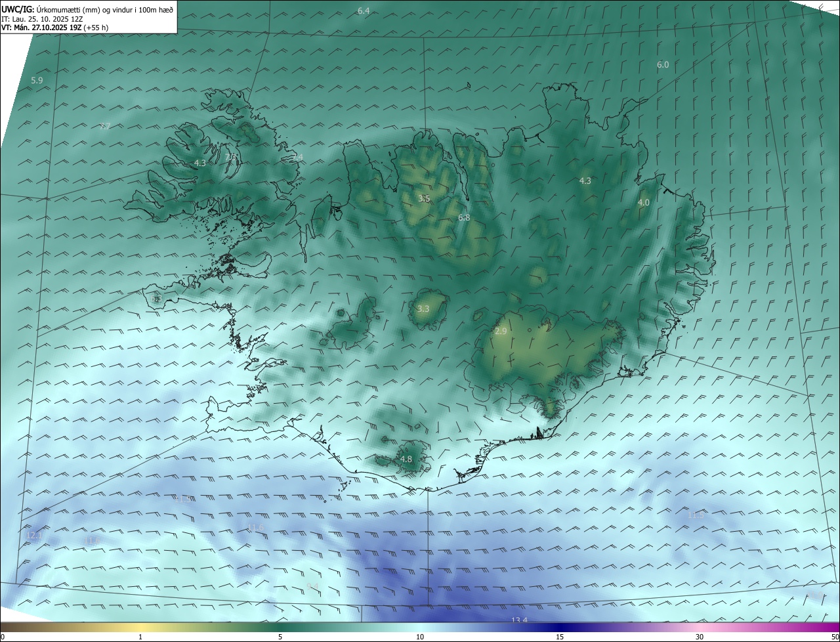Image resolution: width=840 pixels, height=642 pixels.
Task: Click the 3.3 value on Hofsjökull glacier
Action: coord(423,309)
